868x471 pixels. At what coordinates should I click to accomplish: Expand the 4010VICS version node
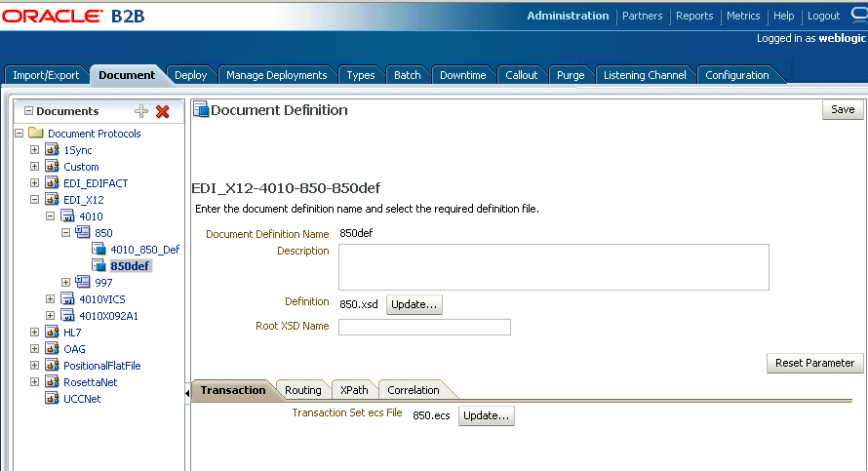50,299
